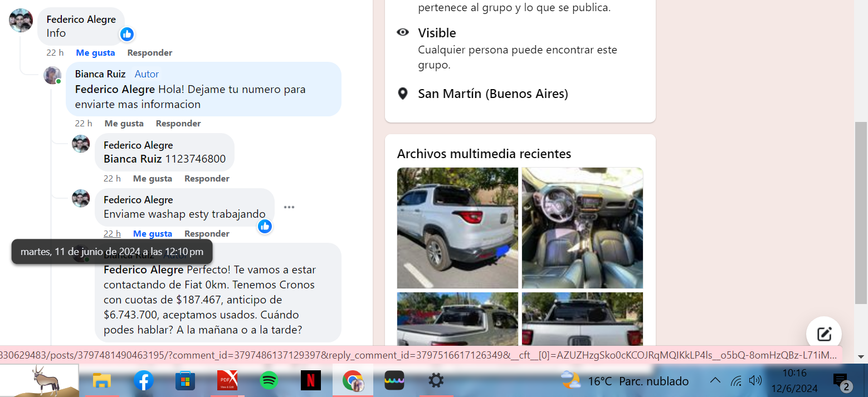Click Federico Alegre mention in Hola! Dejame reply
The height and width of the screenshot is (397, 868).
coord(115,89)
